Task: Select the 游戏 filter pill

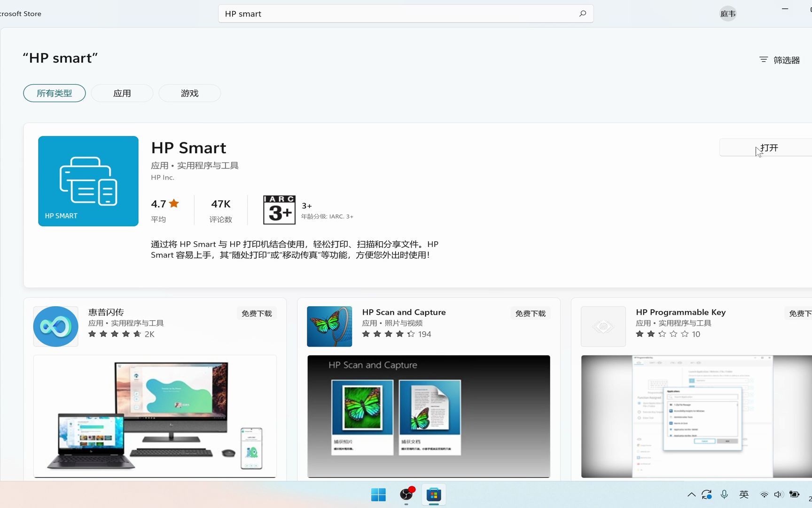Action: [x=189, y=93]
